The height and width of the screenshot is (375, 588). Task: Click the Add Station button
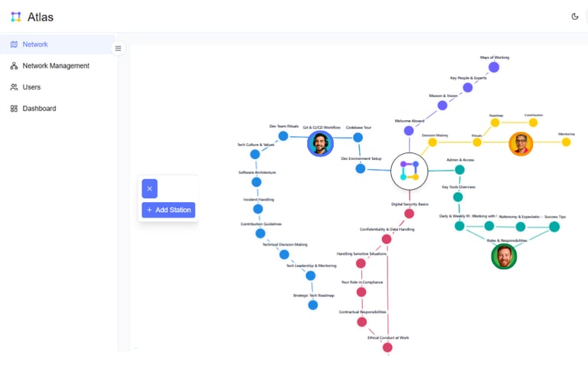[168, 210]
